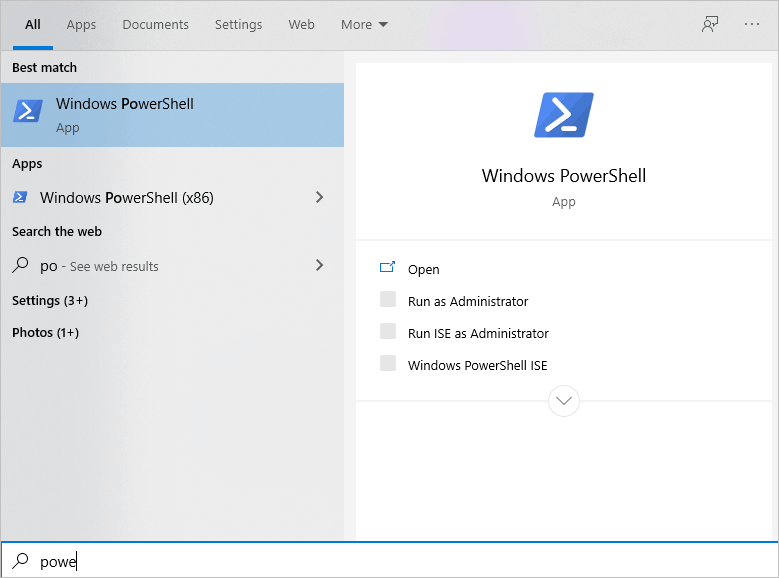Open Windows PowerShell best match result
The image size is (779, 578).
click(x=172, y=115)
